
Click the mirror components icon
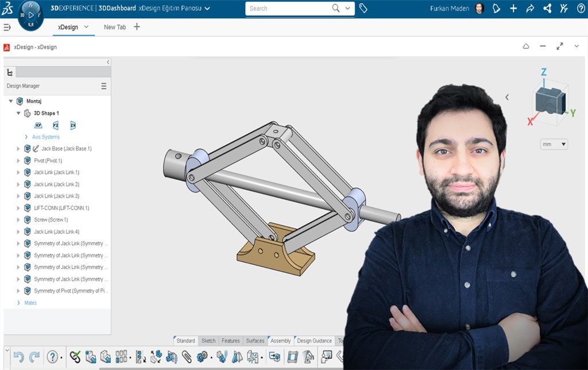click(237, 356)
